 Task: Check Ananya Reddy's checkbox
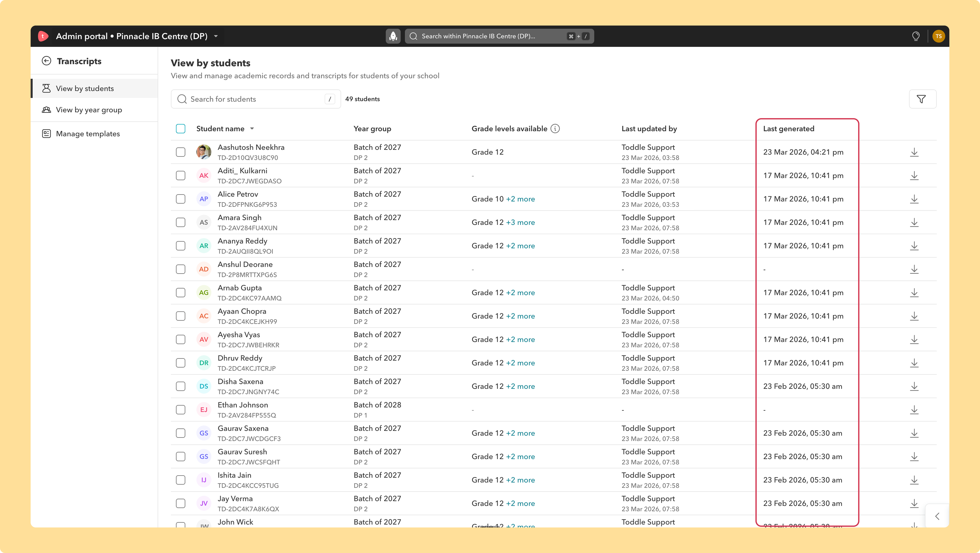point(181,246)
